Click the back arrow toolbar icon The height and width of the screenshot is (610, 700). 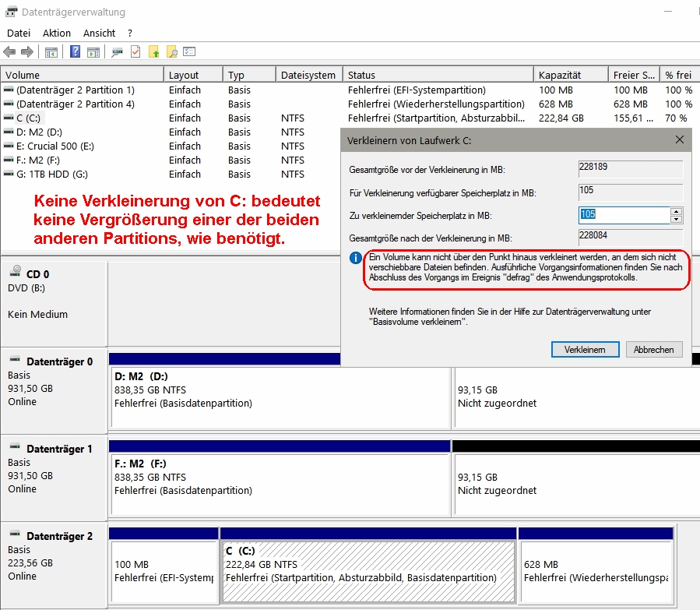pos(9,52)
